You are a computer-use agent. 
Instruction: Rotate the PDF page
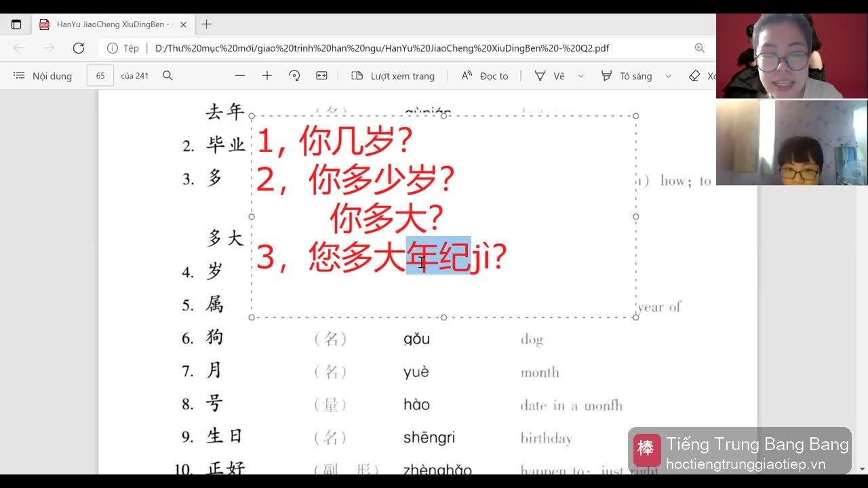294,76
